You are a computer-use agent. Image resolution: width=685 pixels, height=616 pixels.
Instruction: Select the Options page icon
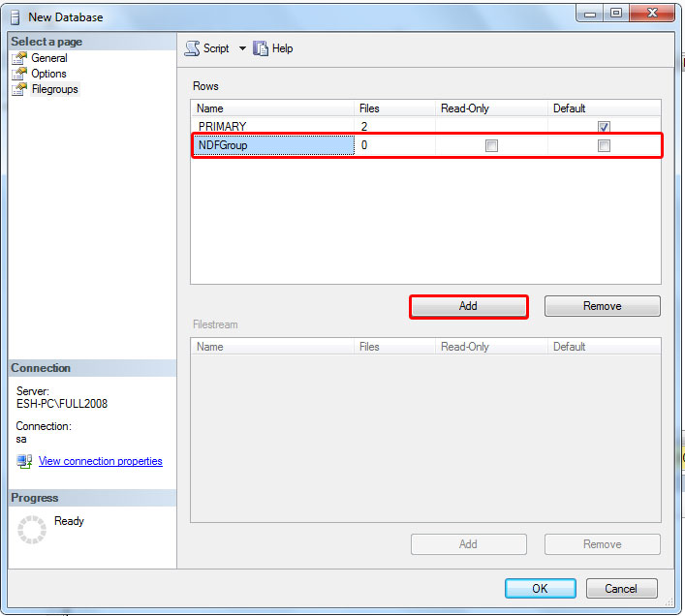point(19,74)
